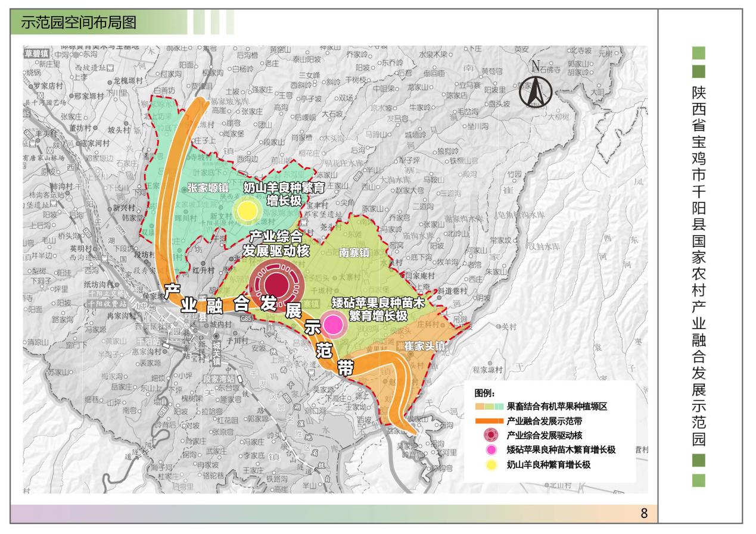Click the 图例 legend heading
The height and width of the screenshot is (534, 756).
point(484,393)
